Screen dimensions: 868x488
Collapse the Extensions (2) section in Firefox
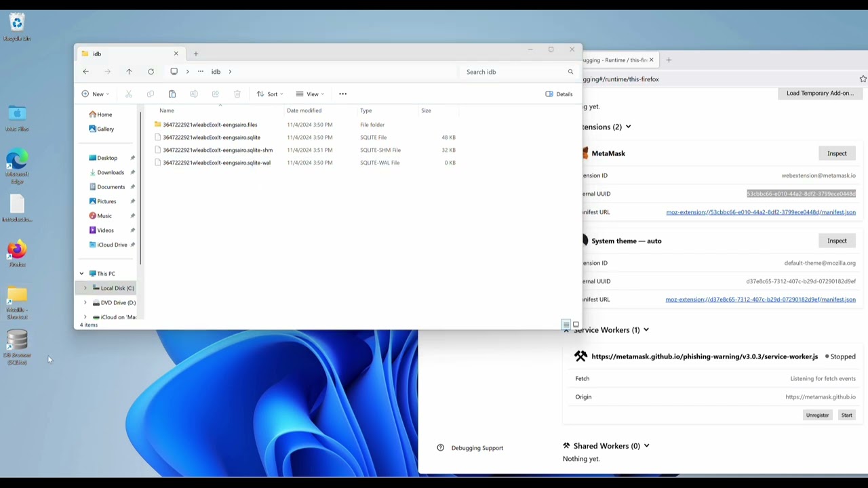(x=628, y=127)
